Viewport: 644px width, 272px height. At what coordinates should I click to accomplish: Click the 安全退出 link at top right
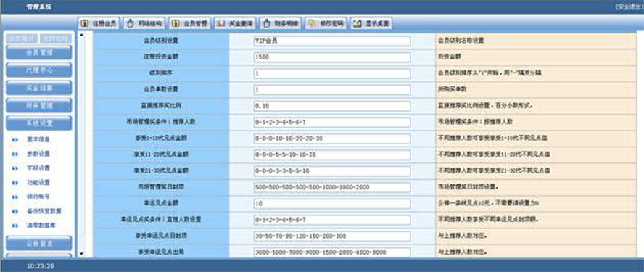pos(629,7)
